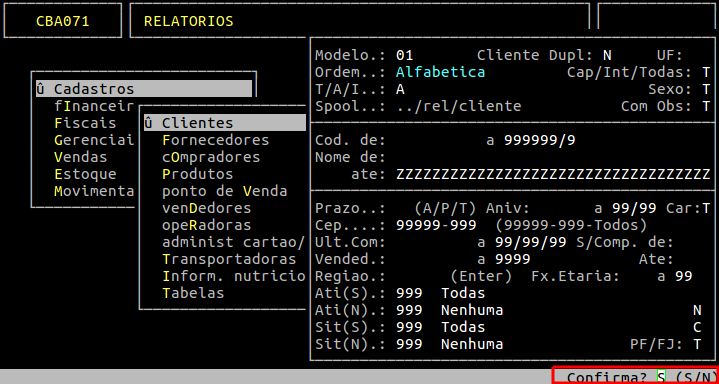
Task: Click the PF/FJ field T value
Action: coord(697,344)
